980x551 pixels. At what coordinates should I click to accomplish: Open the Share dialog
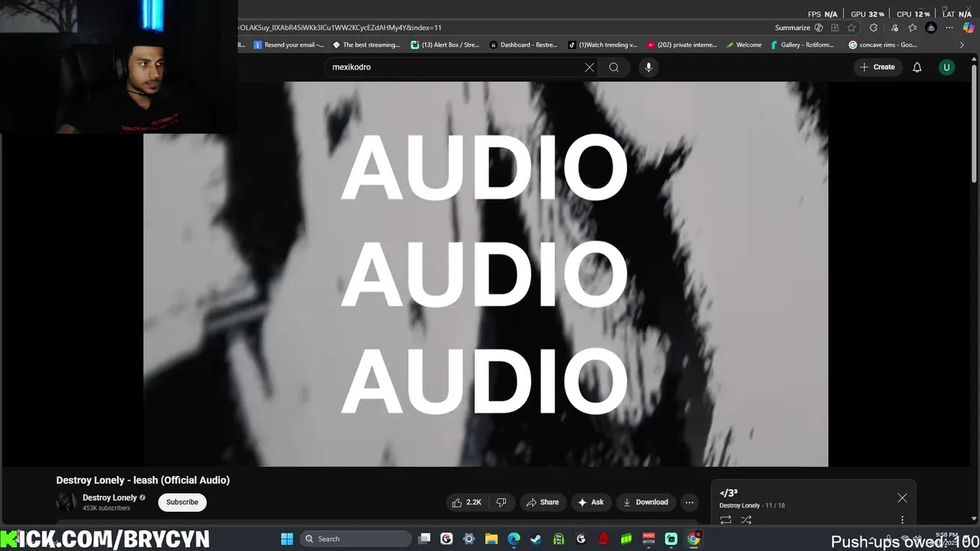[x=543, y=502]
